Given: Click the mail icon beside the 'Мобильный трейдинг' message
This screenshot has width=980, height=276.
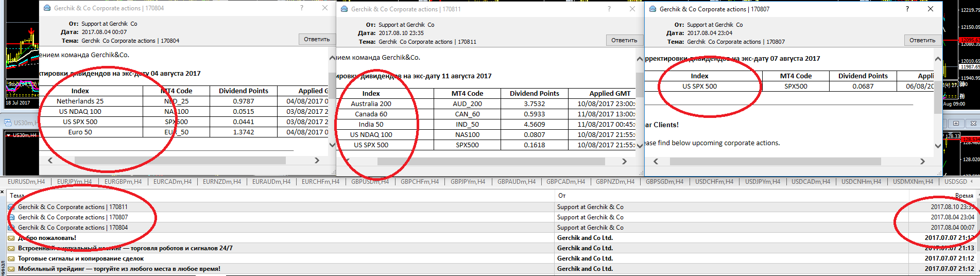Looking at the screenshot, I should coord(11,269).
